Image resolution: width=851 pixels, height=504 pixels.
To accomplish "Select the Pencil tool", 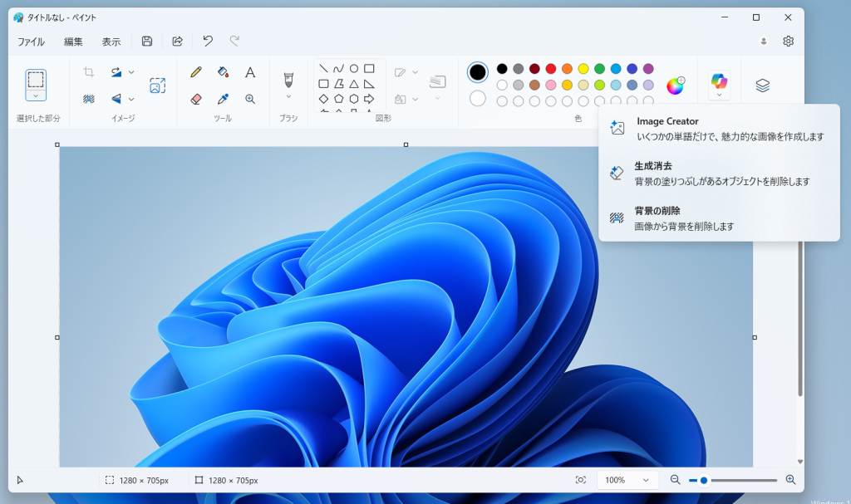I will pos(196,72).
